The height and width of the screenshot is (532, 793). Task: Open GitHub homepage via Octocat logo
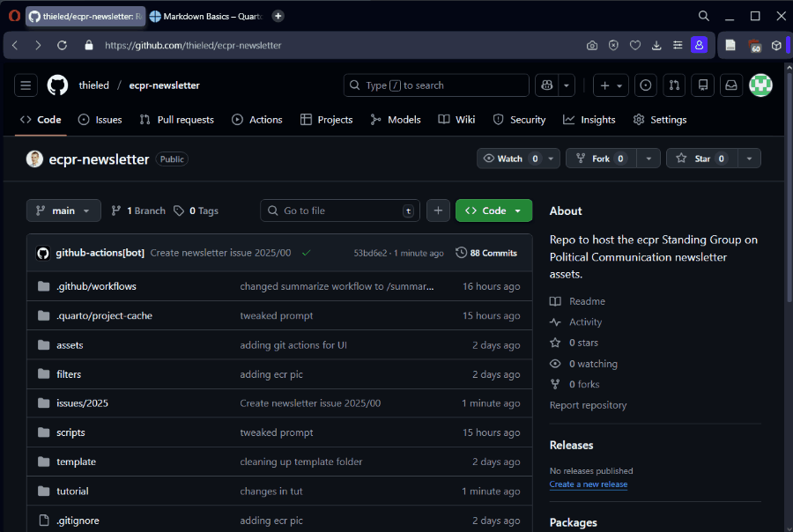(57, 85)
